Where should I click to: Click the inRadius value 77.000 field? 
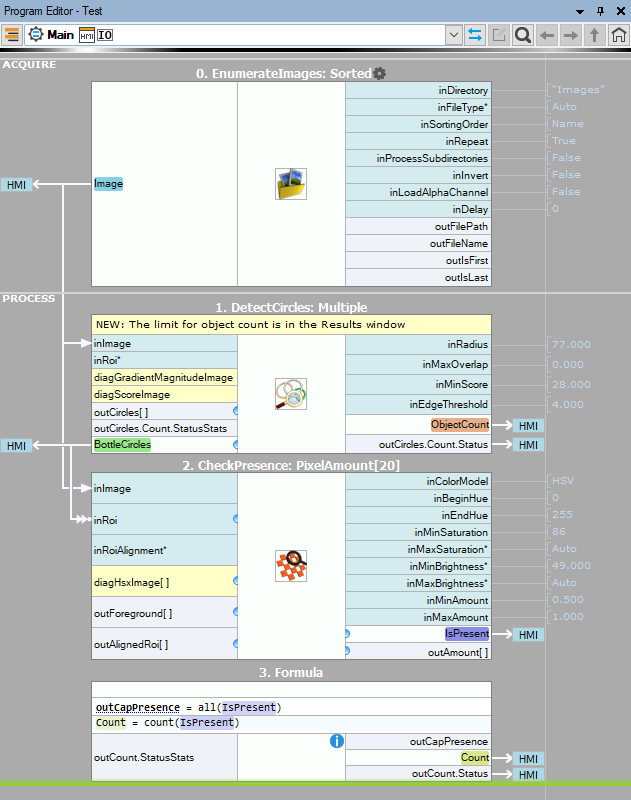tap(572, 344)
